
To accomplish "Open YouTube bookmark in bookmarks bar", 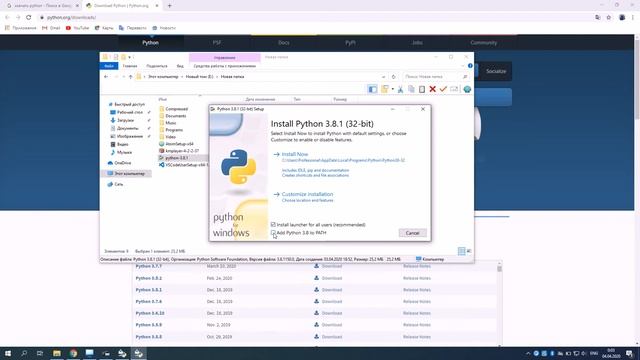I will point(77,28).
